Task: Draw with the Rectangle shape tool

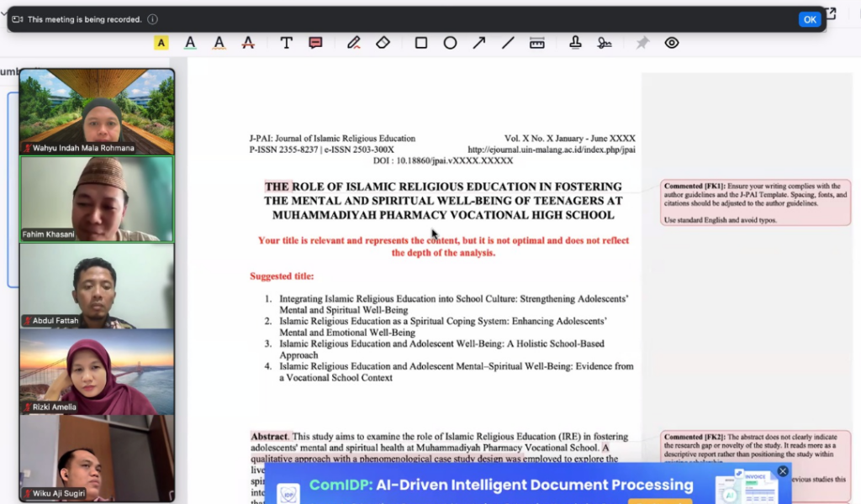Action: tap(421, 43)
